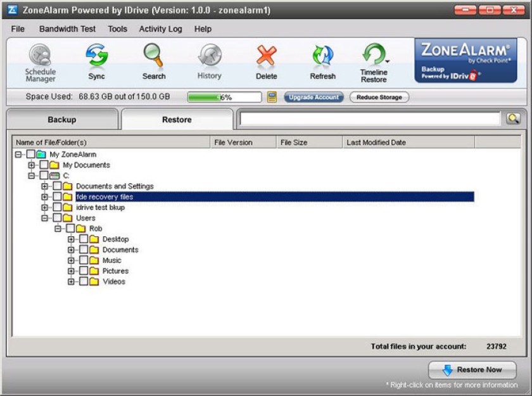This screenshot has height=396, width=532.
Task: Select the Documents and Settings checkbox
Action: pos(57,186)
